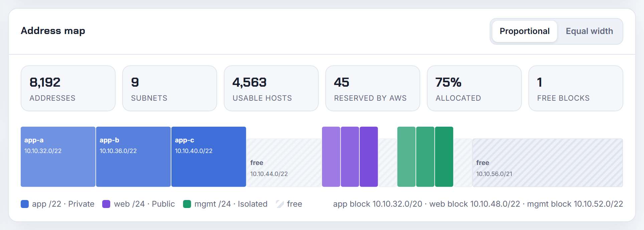Viewport: 644px width, 230px height.
Task: Switch to Proportional view
Action: pyautogui.click(x=524, y=31)
